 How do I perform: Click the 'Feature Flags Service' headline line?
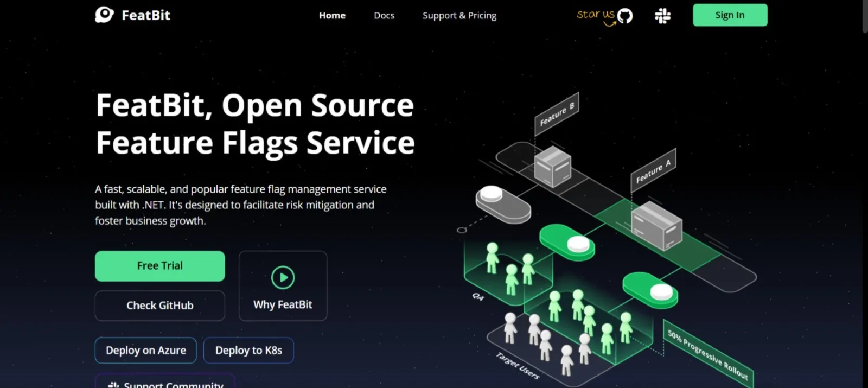tap(255, 143)
